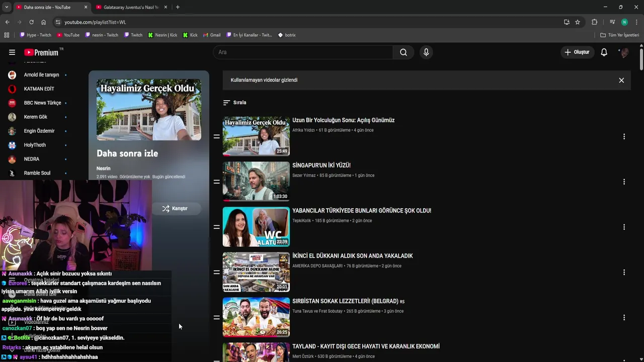Open options for 'YABANCILAR TÜRKİYEDE' video
The width and height of the screenshot is (644, 362).
coord(624,227)
